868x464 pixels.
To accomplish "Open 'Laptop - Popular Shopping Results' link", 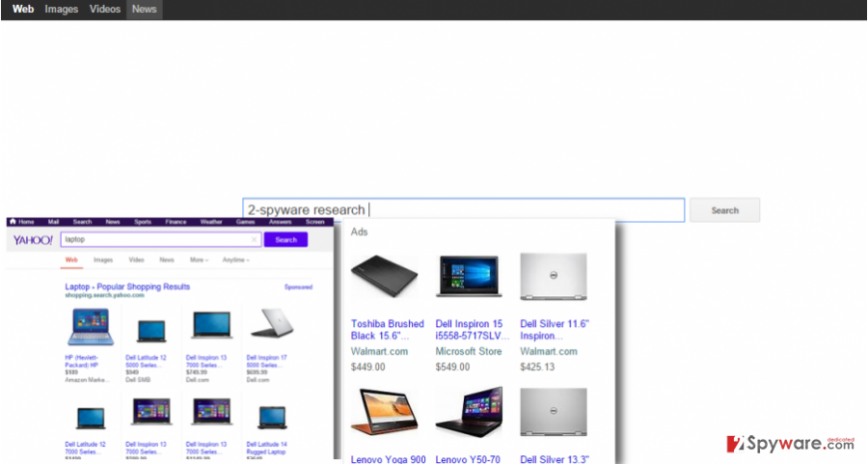I will 127,287.
